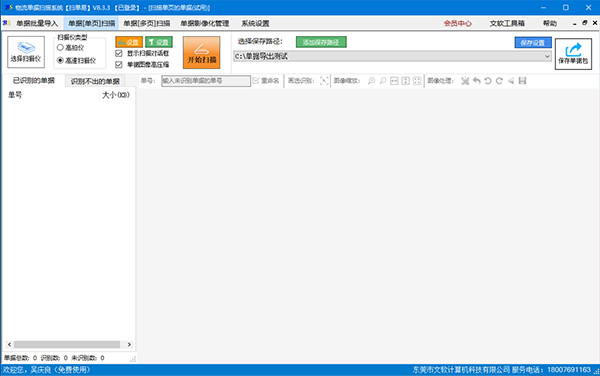Open the 单据批量导入 menu
Viewport: 600px width, 376px height.
tap(37, 23)
